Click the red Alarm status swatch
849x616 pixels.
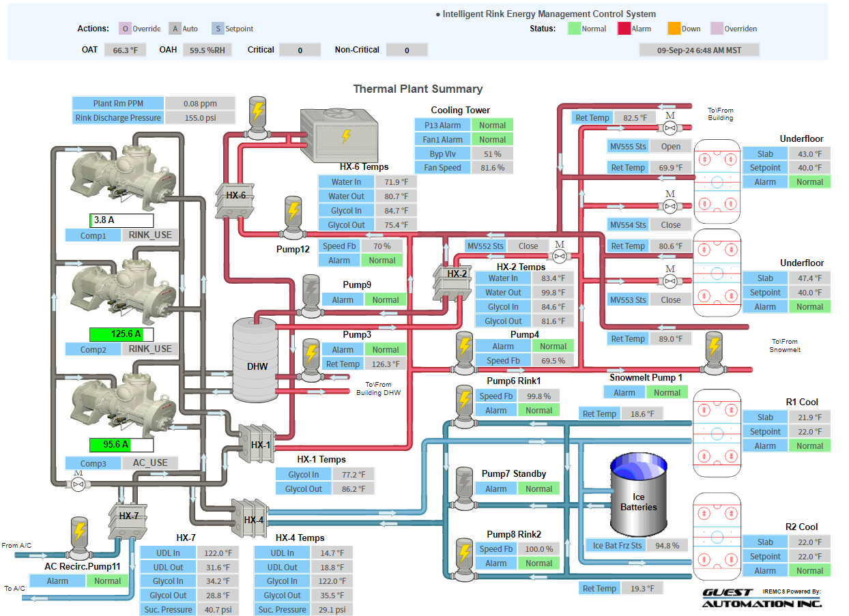click(623, 29)
